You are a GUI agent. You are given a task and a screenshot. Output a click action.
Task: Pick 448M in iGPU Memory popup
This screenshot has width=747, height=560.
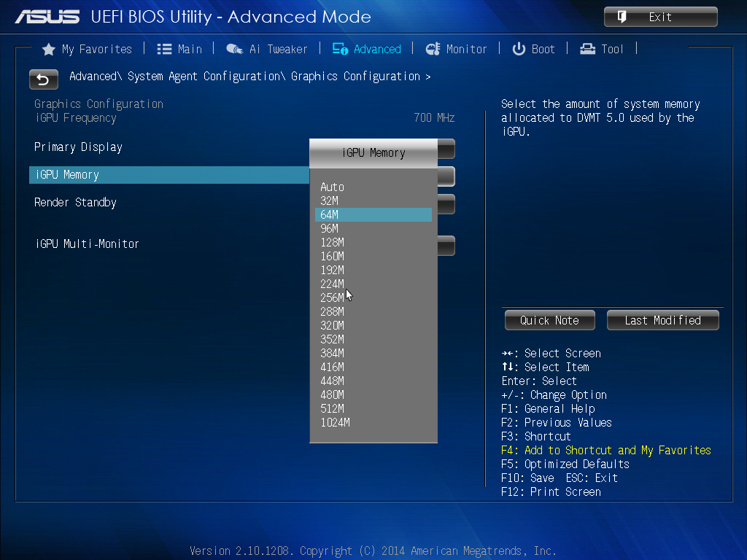click(373, 381)
